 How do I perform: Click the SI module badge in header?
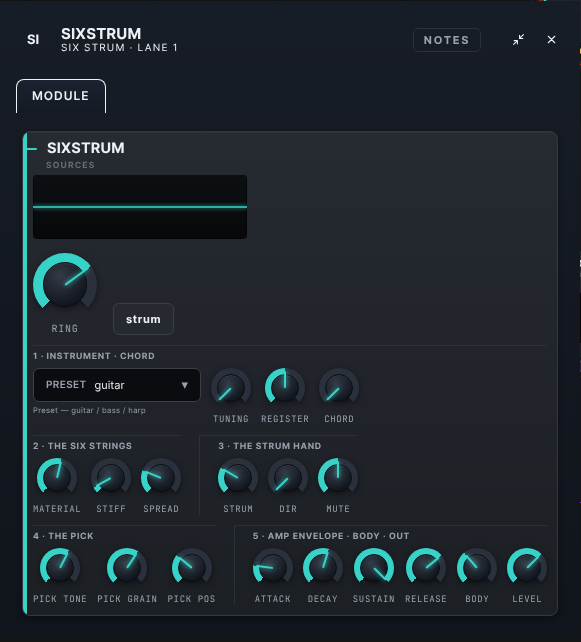33,40
